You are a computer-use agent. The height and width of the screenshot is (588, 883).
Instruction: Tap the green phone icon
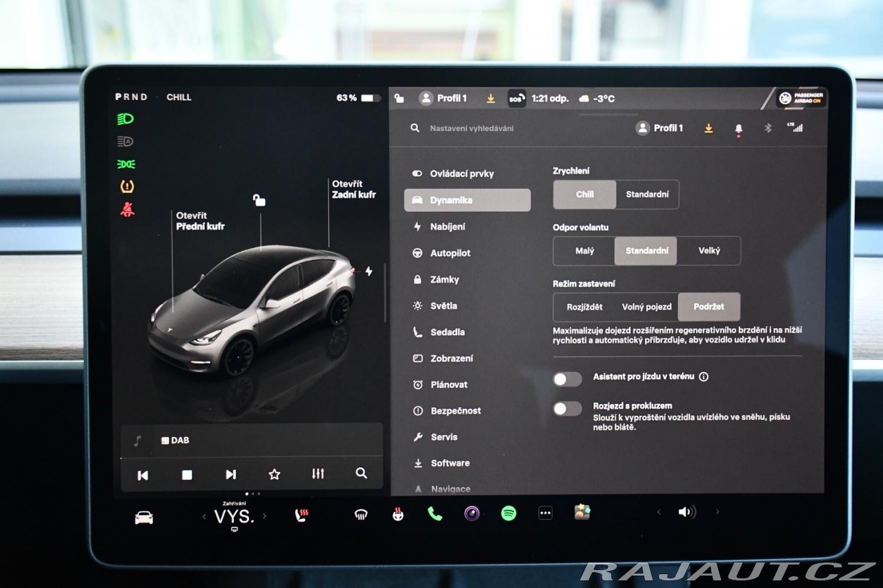(x=435, y=513)
